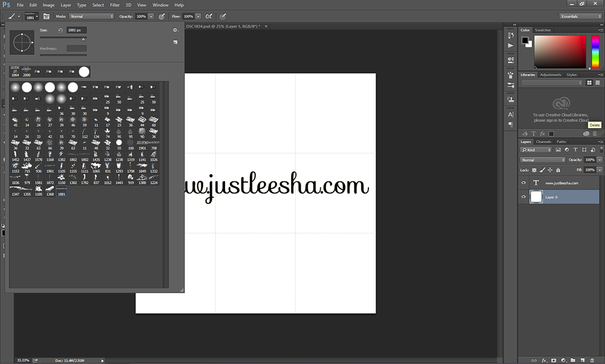Restore brush to original size icon

point(60,30)
